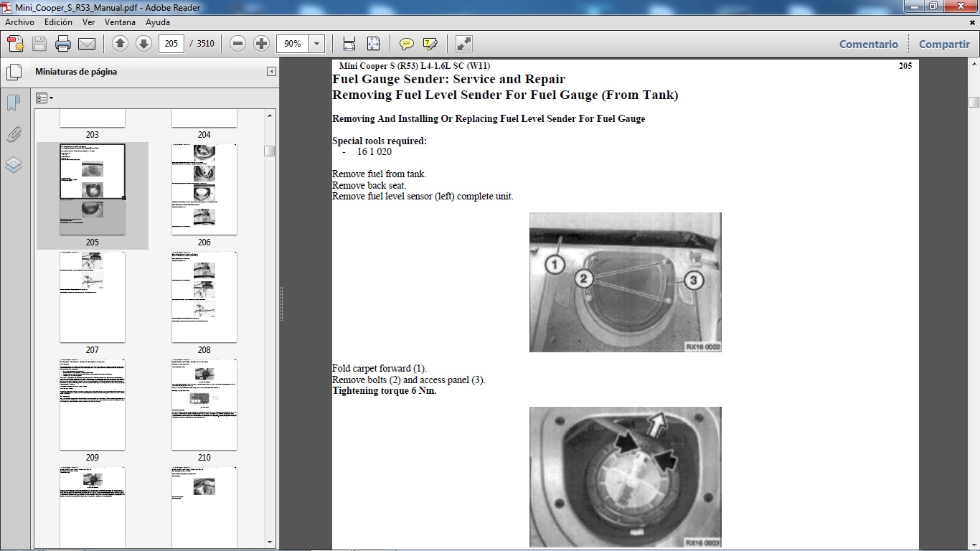Click the access panel figure RX16 0002
This screenshot has width=980, height=551.
626,282
